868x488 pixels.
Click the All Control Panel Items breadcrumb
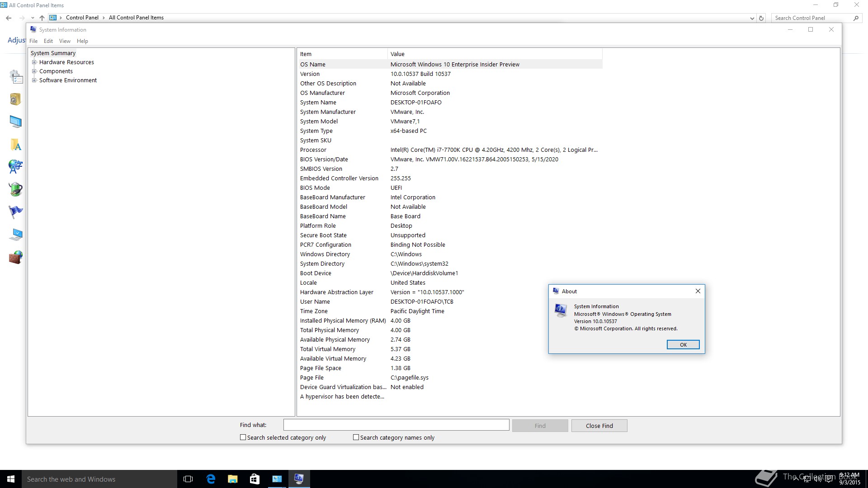pyautogui.click(x=136, y=18)
